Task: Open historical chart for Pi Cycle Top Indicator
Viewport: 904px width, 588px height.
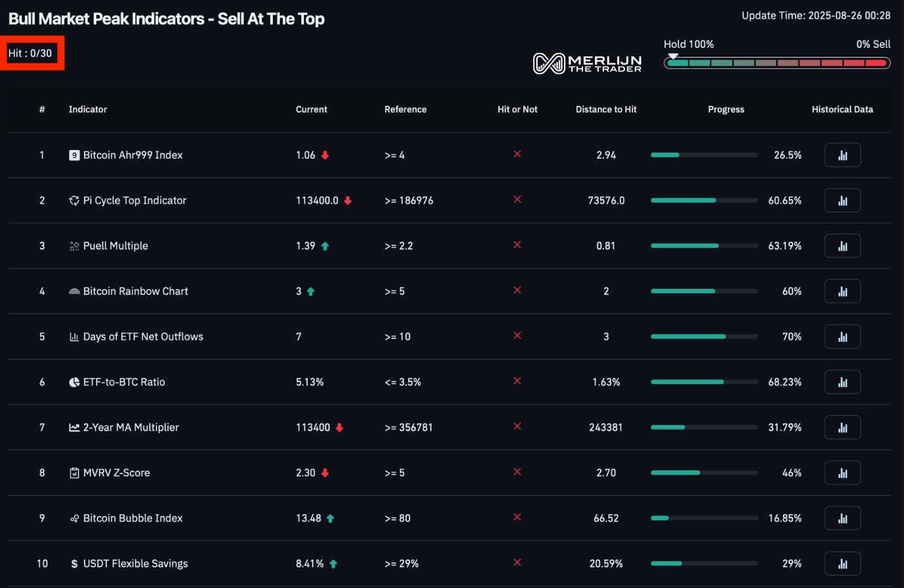Action: point(842,200)
